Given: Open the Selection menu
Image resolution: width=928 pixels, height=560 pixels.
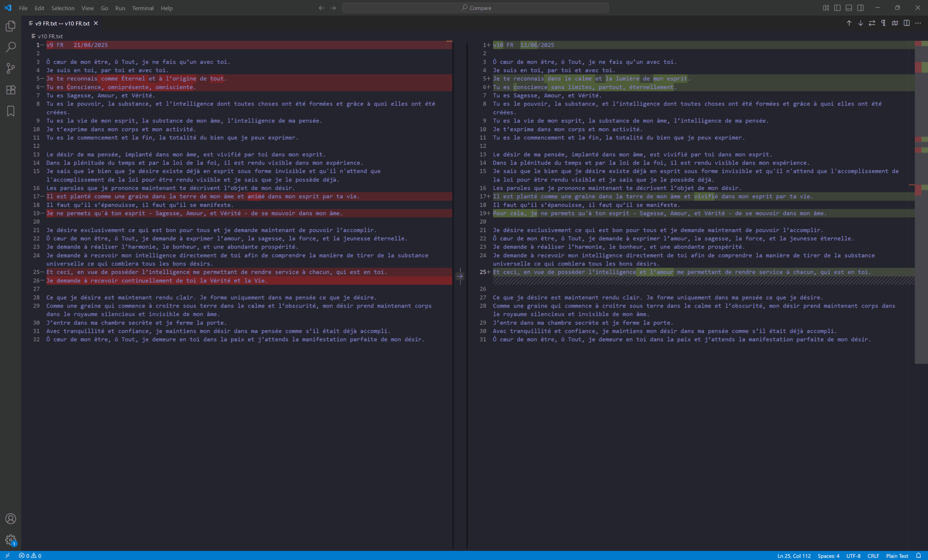Looking at the screenshot, I should pos(62,8).
